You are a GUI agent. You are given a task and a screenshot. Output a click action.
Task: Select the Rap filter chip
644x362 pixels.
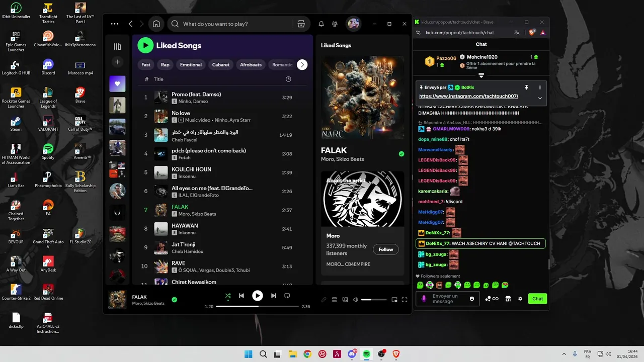click(165, 64)
